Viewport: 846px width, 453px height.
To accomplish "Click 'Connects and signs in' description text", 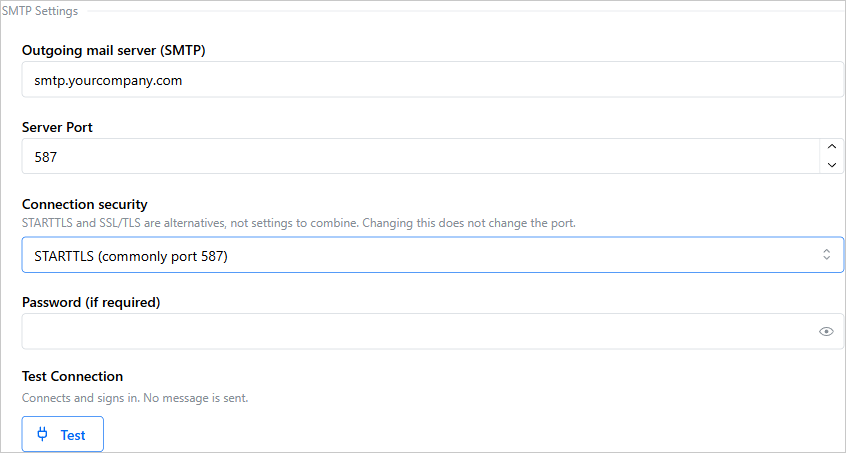I will pyautogui.click(x=135, y=399).
